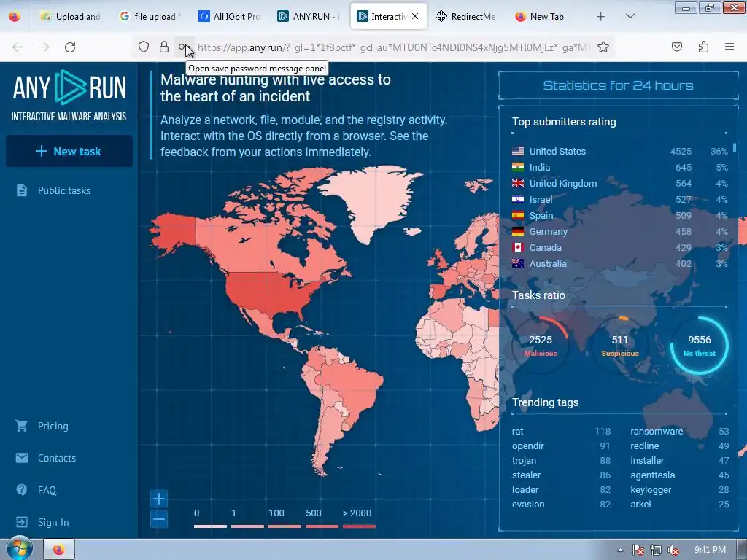Viewport: 747px width, 560px height.
Task: Switch to the Upload and tab
Action: pyautogui.click(x=71, y=17)
